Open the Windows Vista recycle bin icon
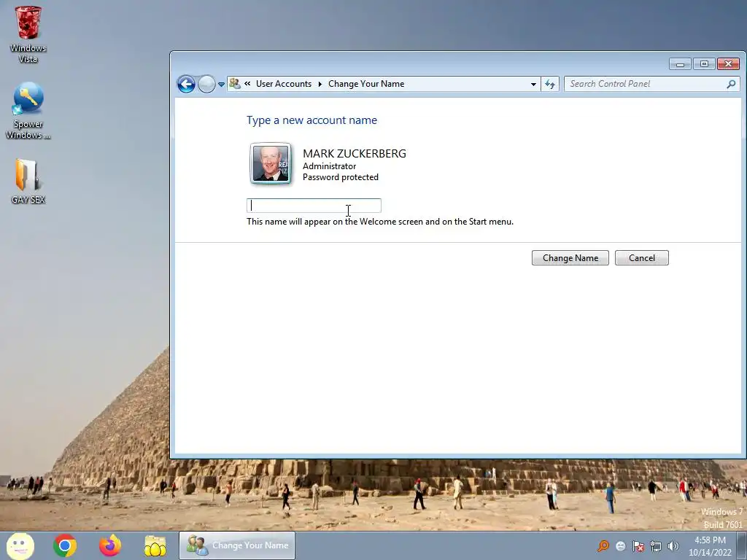This screenshot has width=747, height=560. 28,34
